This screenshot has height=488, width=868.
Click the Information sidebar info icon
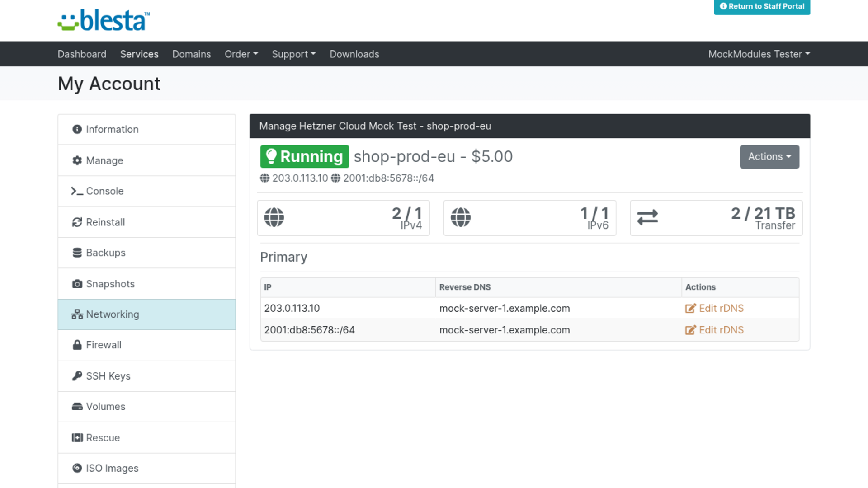77,129
